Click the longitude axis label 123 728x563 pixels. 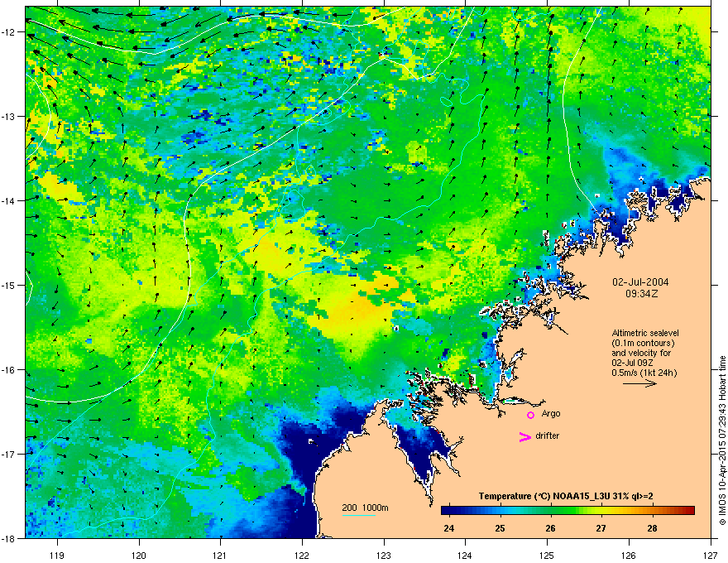[384, 555]
